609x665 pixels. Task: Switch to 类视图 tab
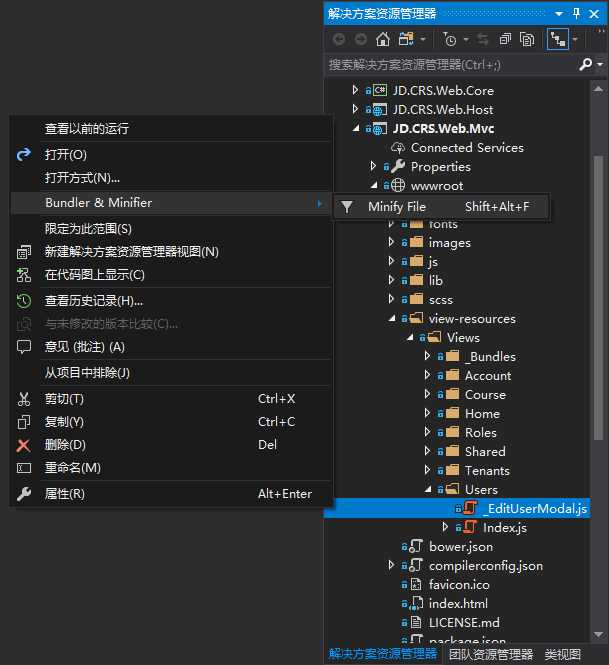click(562, 654)
